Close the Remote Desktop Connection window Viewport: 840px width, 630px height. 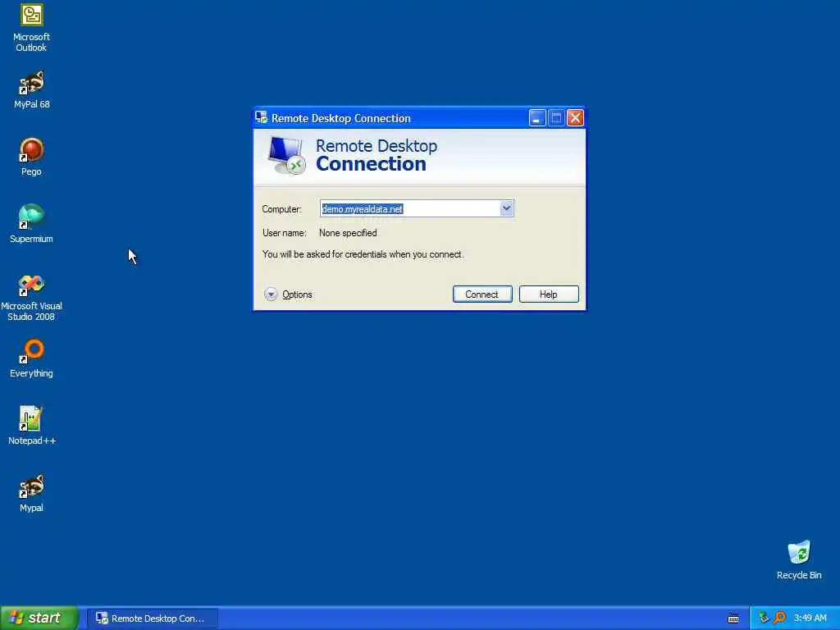575,118
